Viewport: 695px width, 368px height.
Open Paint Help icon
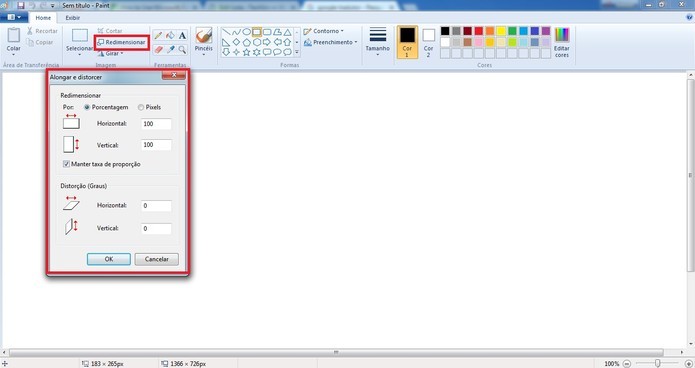[689, 17]
